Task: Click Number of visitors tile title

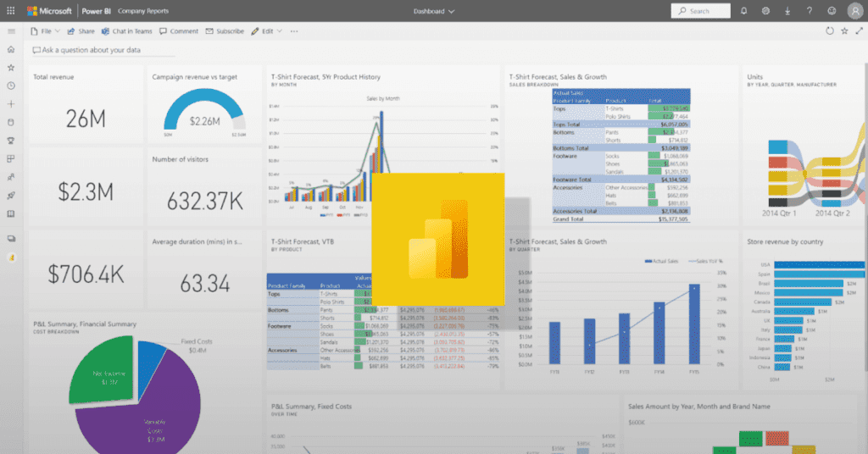Action: pos(181,159)
